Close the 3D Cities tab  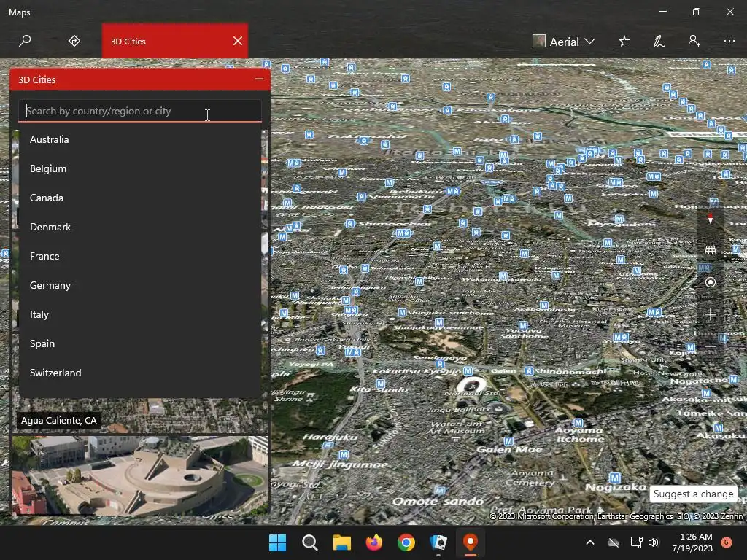[x=238, y=41]
